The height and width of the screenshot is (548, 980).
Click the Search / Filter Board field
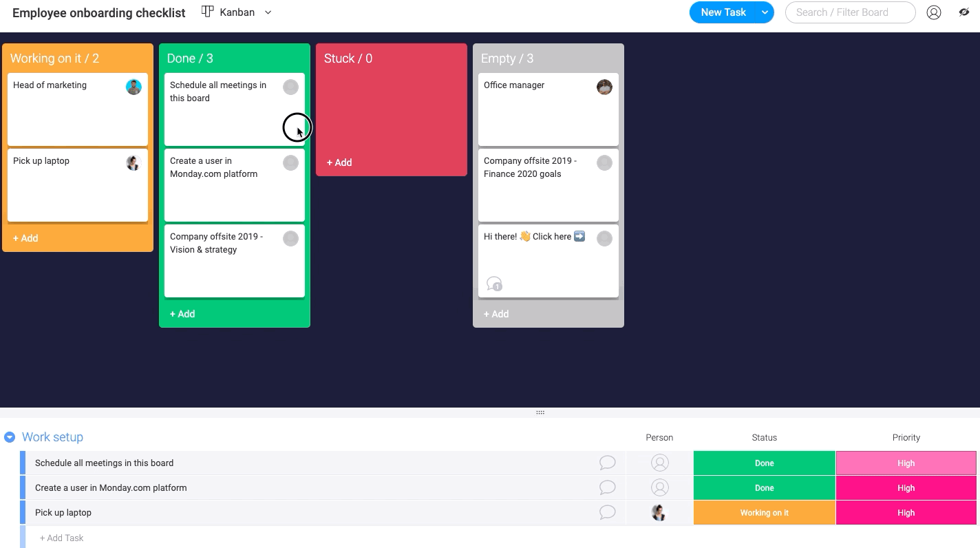point(851,12)
